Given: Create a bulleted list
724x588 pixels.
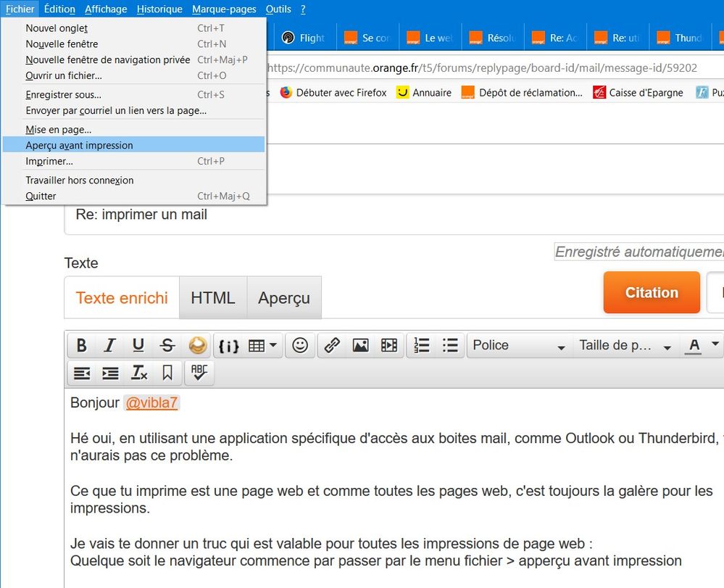Looking at the screenshot, I should point(450,346).
